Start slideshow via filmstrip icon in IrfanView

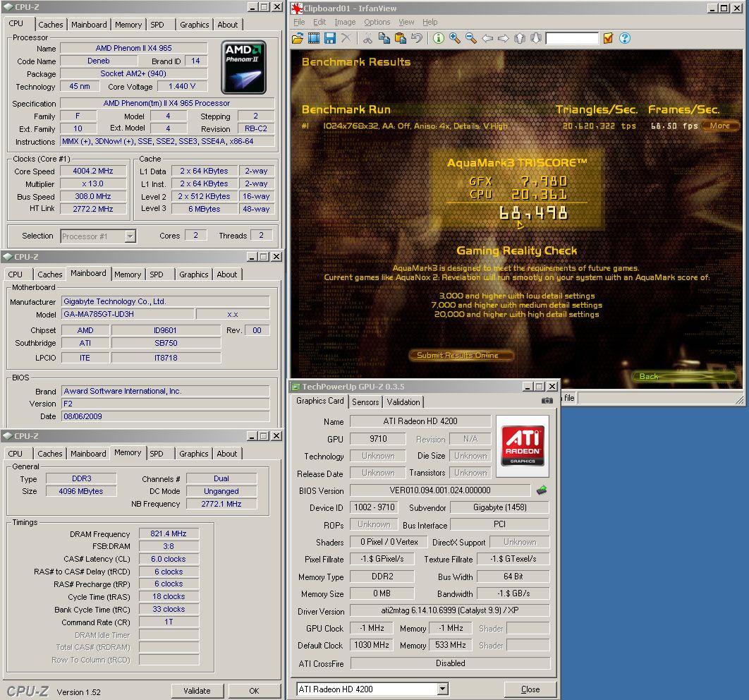[314, 38]
